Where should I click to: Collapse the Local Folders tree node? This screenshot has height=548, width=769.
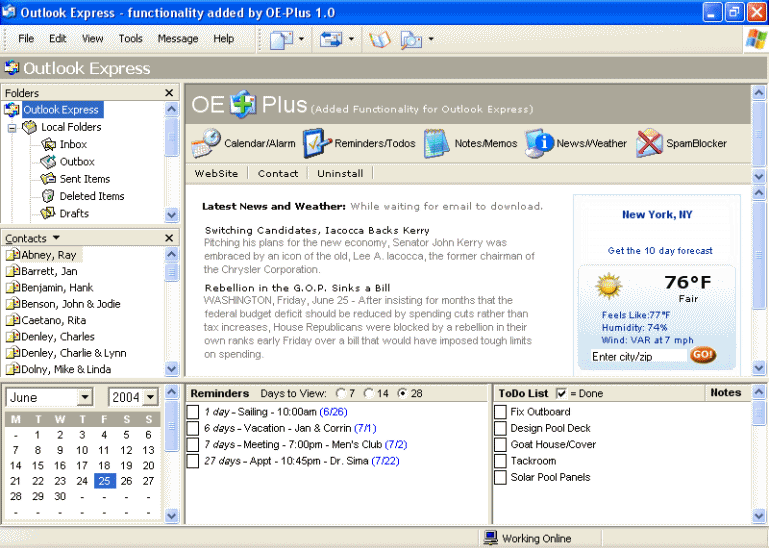point(12,129)
